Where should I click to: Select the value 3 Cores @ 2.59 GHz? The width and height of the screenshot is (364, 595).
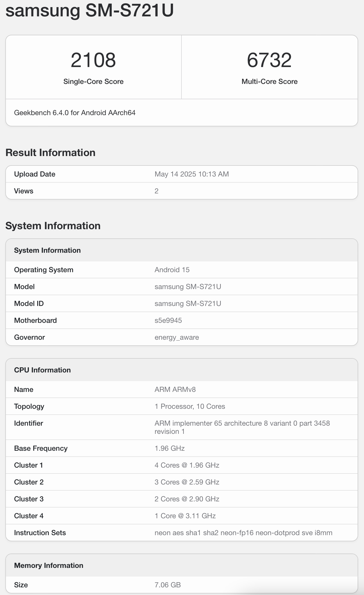pos(187,482)
